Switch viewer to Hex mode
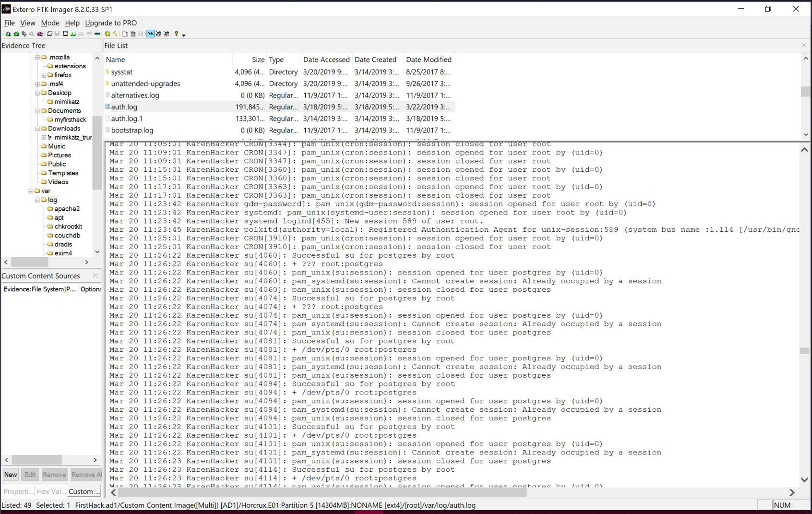The height and width of the screenshot is (514, 812). (166, 34)
